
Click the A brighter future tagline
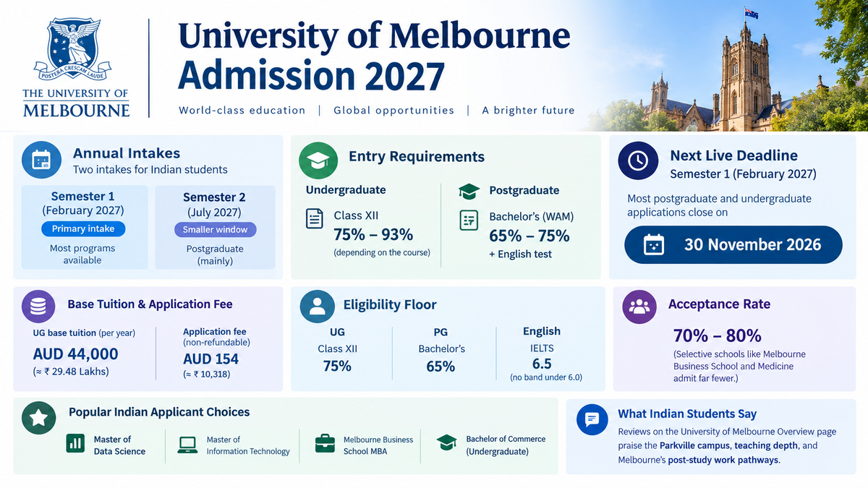529,111
